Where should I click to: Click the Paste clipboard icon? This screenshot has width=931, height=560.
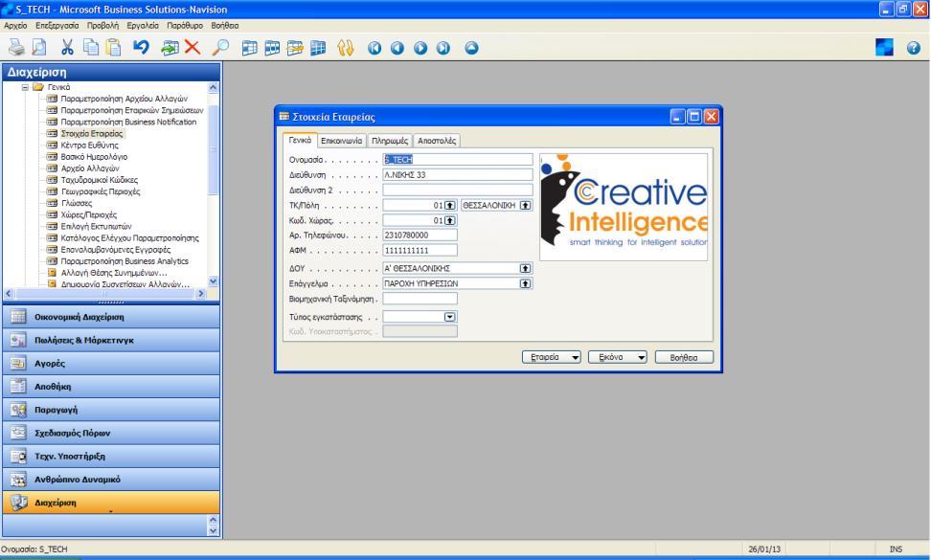point(113,48)
